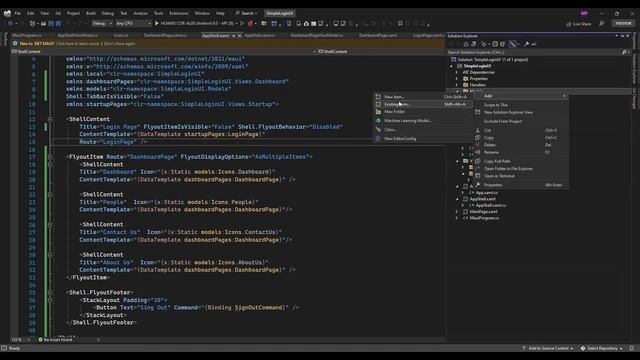Pin the AppShell.xaml tab
Viewport: 640px width, 360px height.
(x=233, y=36)
